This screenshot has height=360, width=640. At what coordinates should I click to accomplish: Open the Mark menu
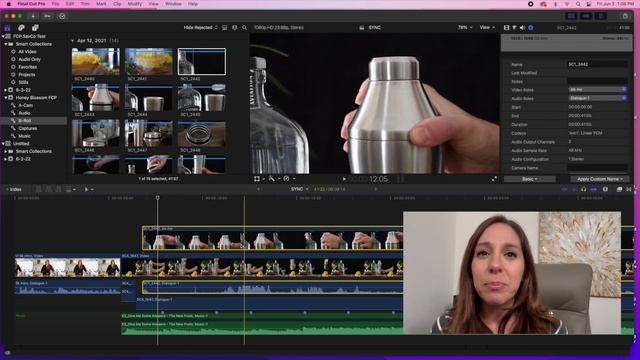101,4
